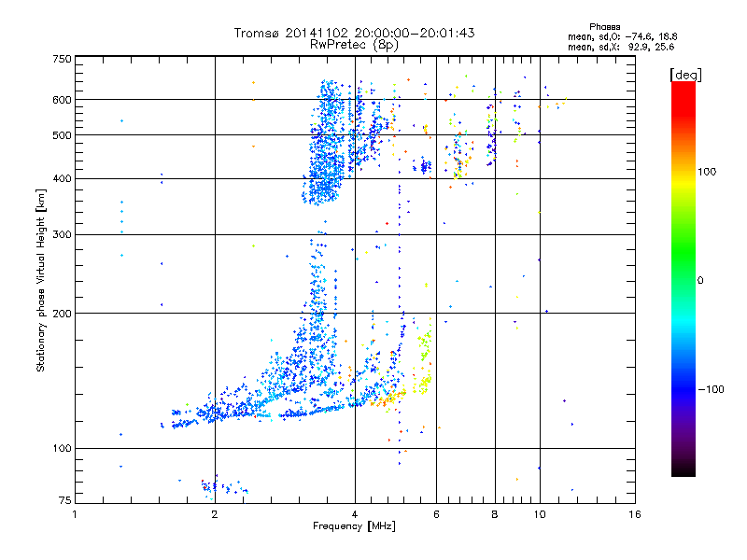Click the '[deg]' colorbar unit label
Screen dimensions: 747x560
[x=685, y=75]
